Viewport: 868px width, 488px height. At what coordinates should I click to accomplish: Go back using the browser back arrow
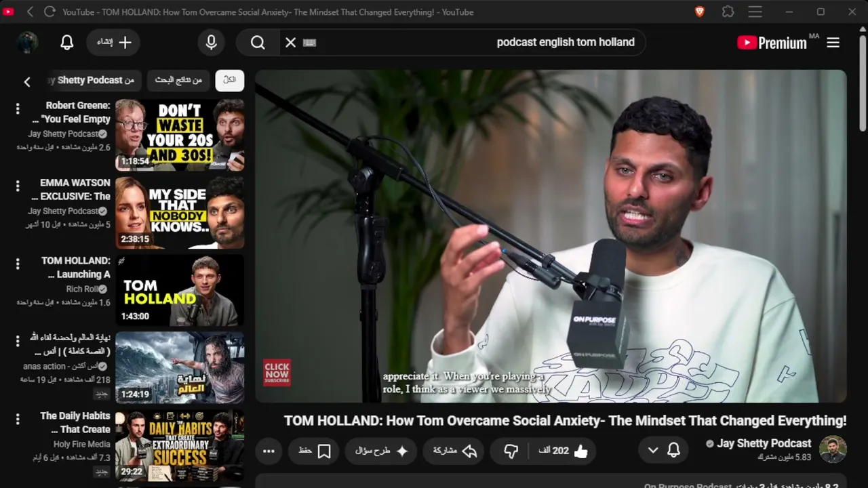tap(30, 12)
